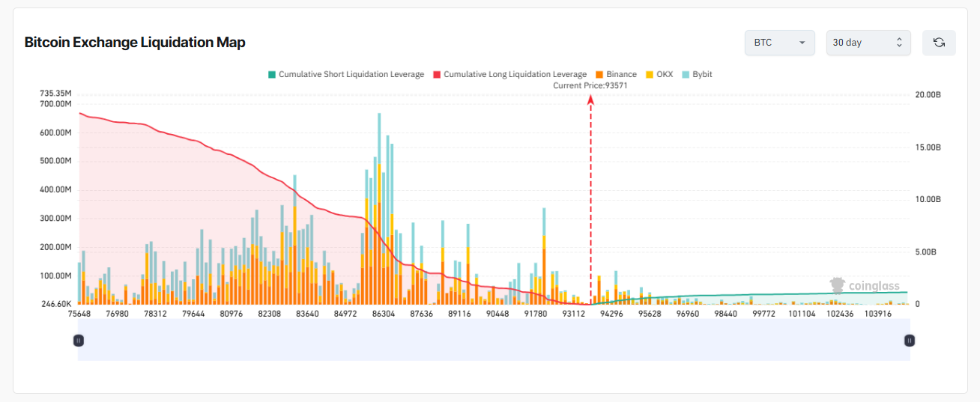Click the 735.35M y-axis label
Image resolution: width=980 pixels, height=402 pixels.
[x=56, y=93]
